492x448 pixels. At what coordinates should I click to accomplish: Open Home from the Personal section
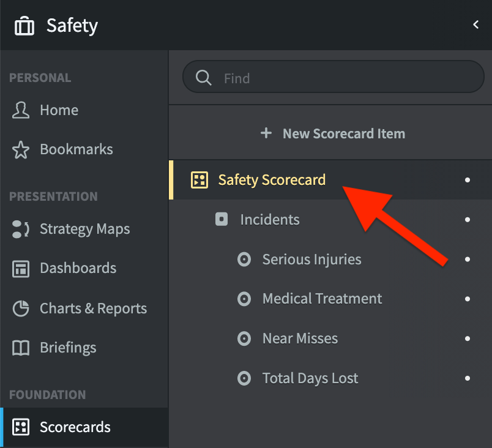click(59, 110)
